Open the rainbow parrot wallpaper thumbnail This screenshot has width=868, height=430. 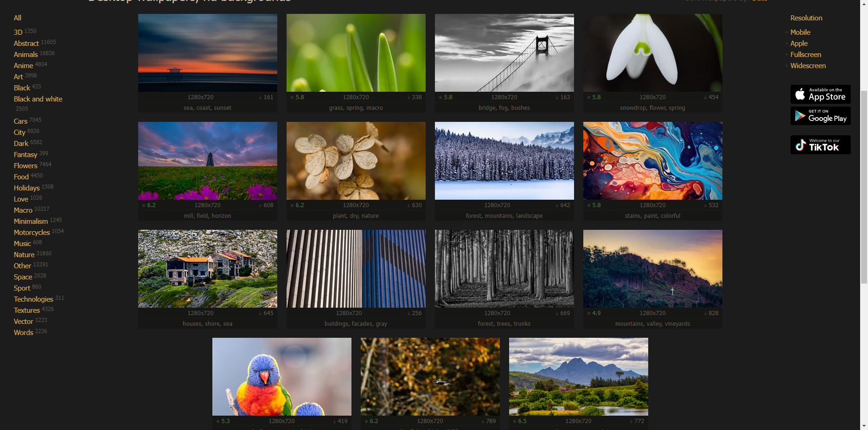tap(282, 377)
